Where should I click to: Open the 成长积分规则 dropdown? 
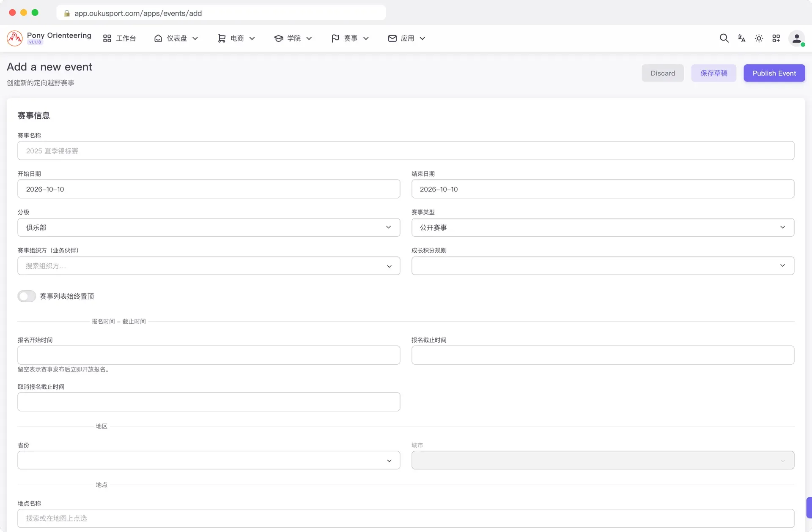[x=603, y=266]
